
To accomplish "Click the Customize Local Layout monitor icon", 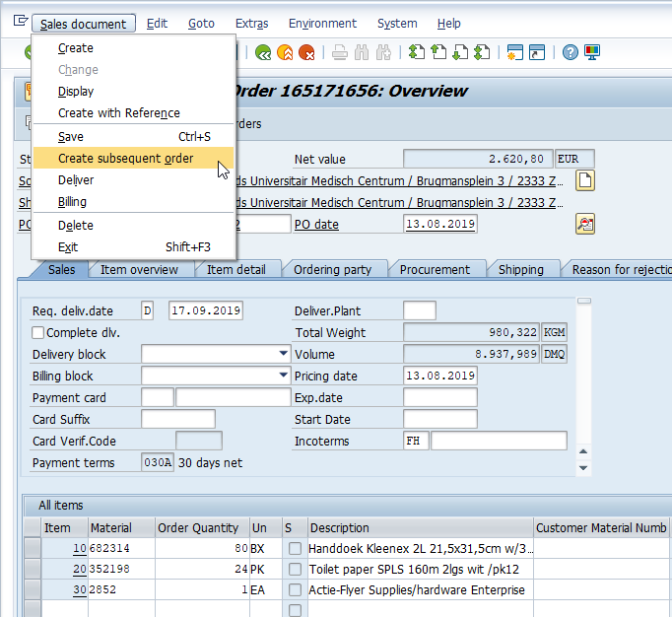I will pos(592,53).
